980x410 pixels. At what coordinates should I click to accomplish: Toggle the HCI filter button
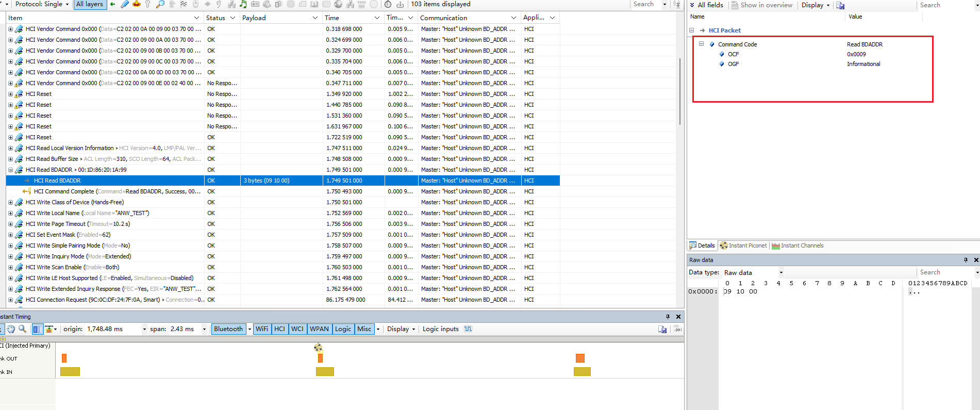tap(279, 329)
